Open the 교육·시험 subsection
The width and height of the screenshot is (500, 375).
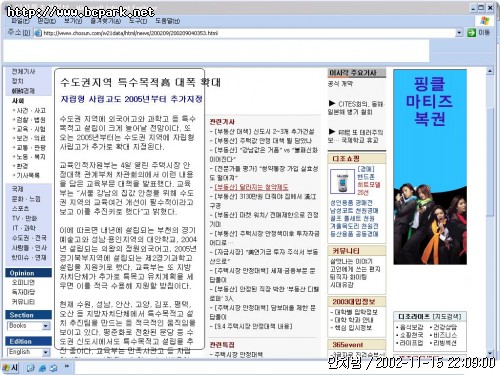[x=31, y=129]
